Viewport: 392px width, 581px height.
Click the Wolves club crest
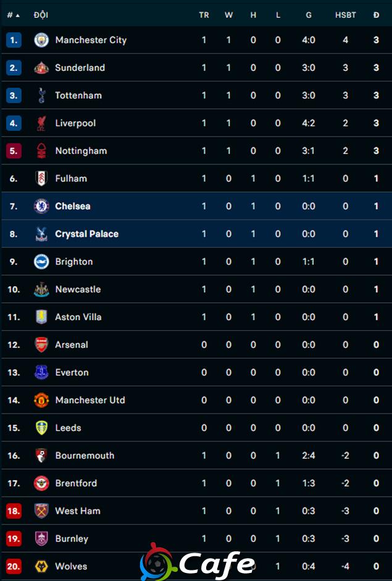[x=41, y=566]
